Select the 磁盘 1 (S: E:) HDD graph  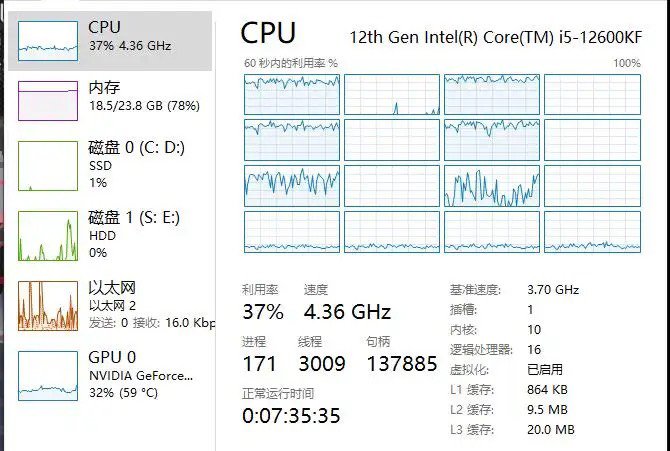click(48, 236)
